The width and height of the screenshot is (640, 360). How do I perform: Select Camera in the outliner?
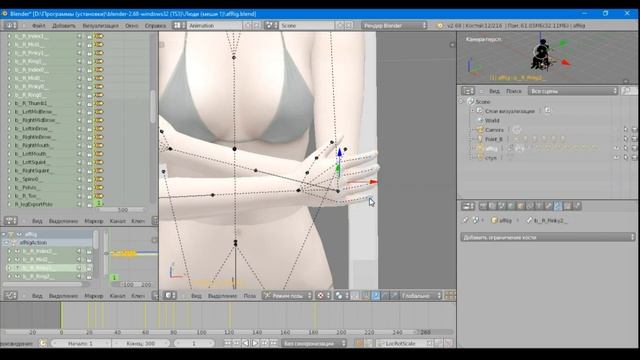pyautogui.click(x=494, y=130)
